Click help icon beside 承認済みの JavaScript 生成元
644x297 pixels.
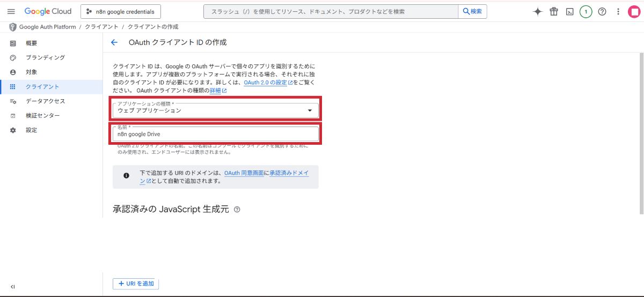pos(237,210)
